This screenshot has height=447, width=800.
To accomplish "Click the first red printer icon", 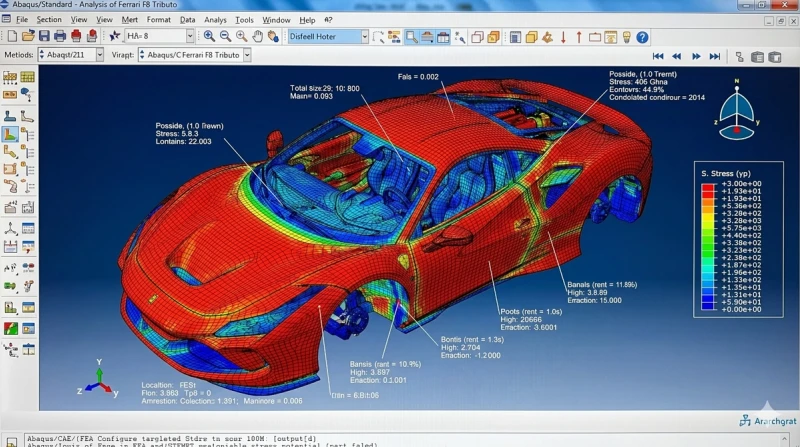I will click(x=76, y=36).
